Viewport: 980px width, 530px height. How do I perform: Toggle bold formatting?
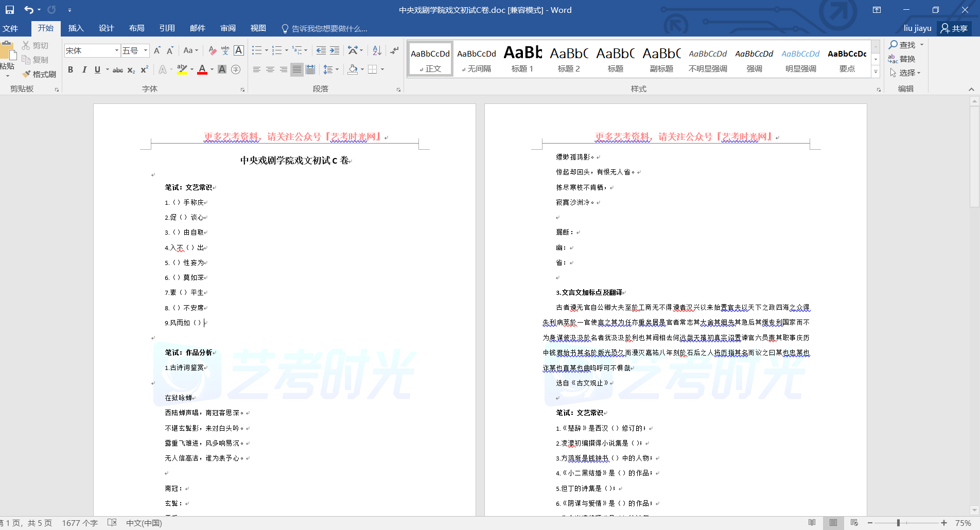(71, 69)
